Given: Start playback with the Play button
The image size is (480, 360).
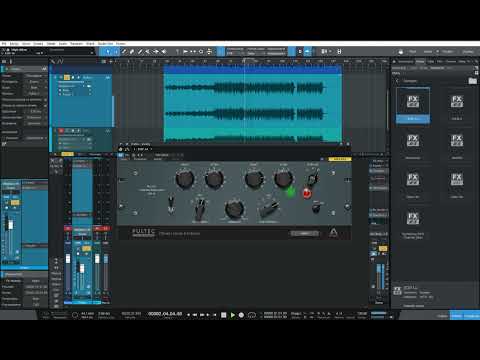Looking at the screenshot, I should (x=233, y=314).
